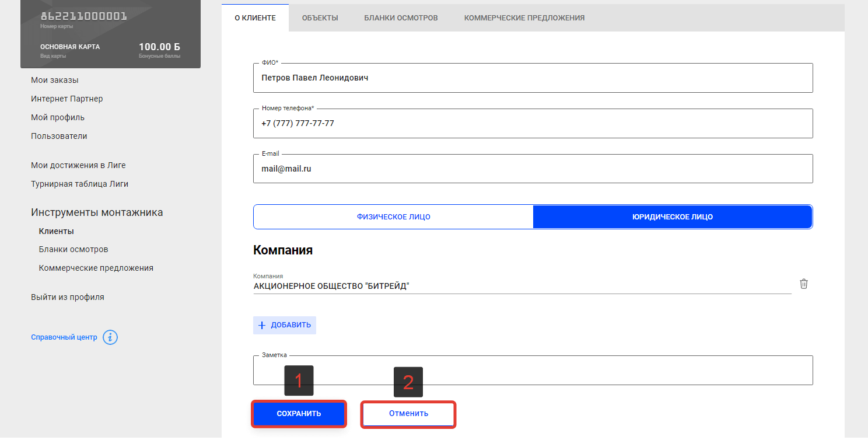The width and height of the screenshot is (868, 440).
Task: Click the Инструменты монтажника heading
Action: (97, 212)
